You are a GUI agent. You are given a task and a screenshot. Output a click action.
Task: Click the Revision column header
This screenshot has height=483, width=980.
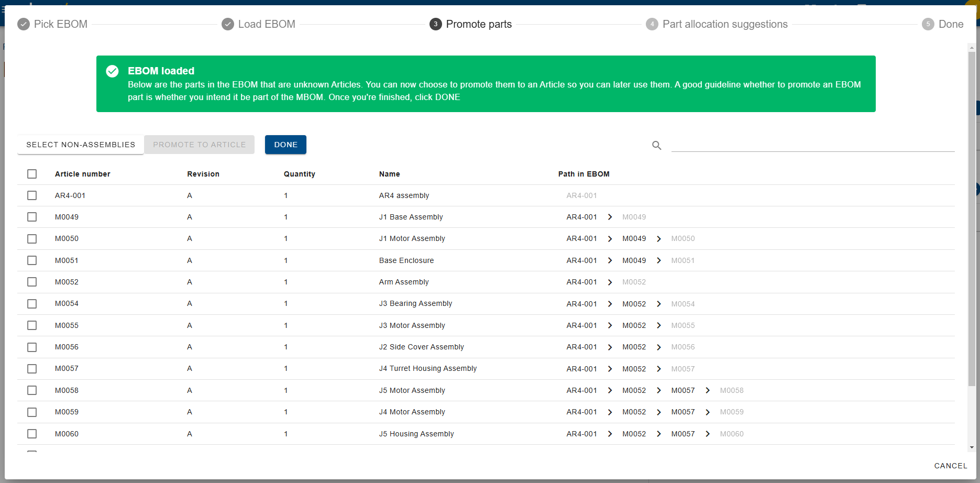tap(203, 174)
